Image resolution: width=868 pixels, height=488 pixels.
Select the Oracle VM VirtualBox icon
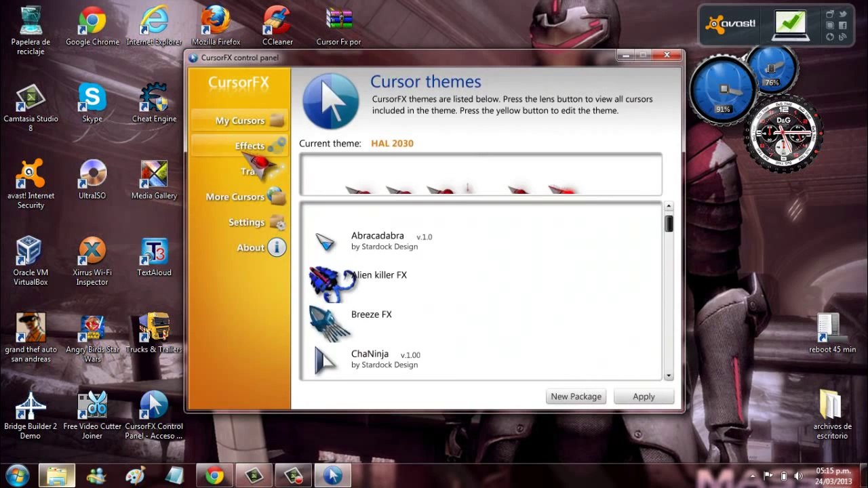tap(31, 262)
